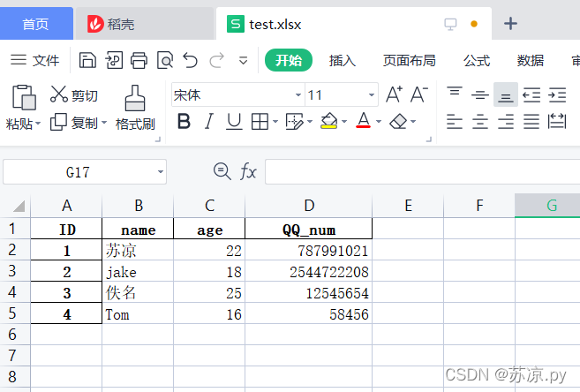Increase indent icon
580x392 pixels.
coord(557,94)
